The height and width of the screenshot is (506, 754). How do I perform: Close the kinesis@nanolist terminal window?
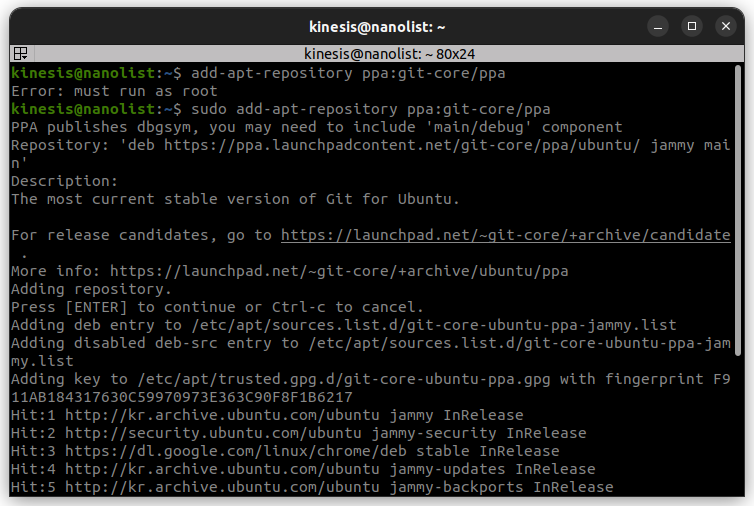point(726,26)
